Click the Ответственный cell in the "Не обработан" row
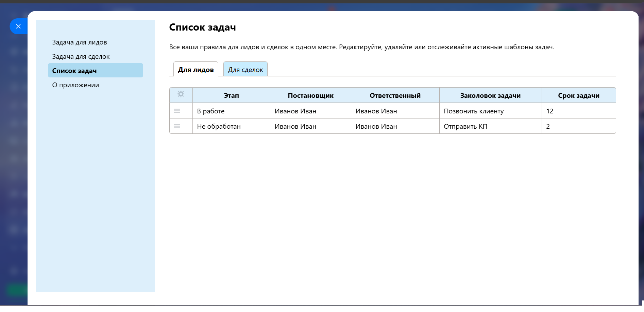The height and width of the screenshot is (312, 644). pos(395,126)
